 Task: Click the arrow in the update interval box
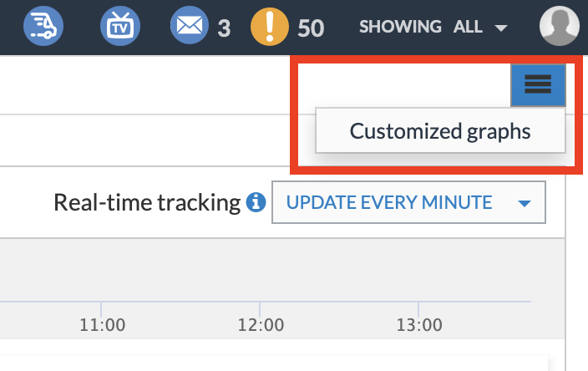click(525, 203)
